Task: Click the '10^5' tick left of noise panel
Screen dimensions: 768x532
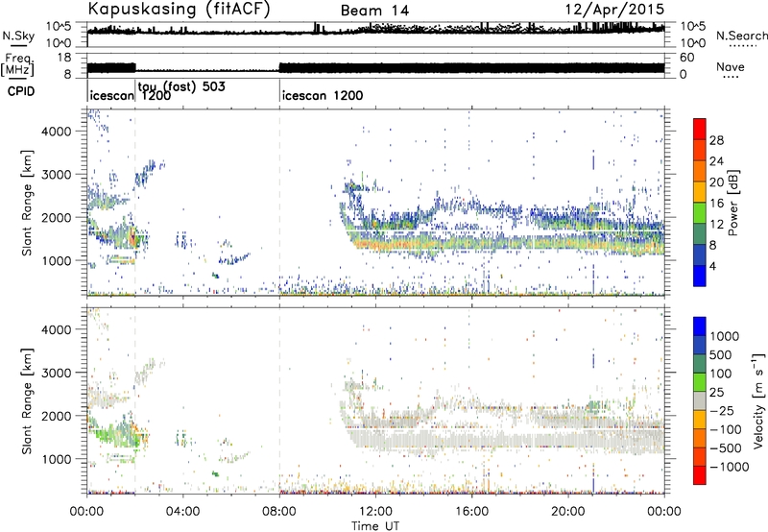Action: tap(60, 27)
